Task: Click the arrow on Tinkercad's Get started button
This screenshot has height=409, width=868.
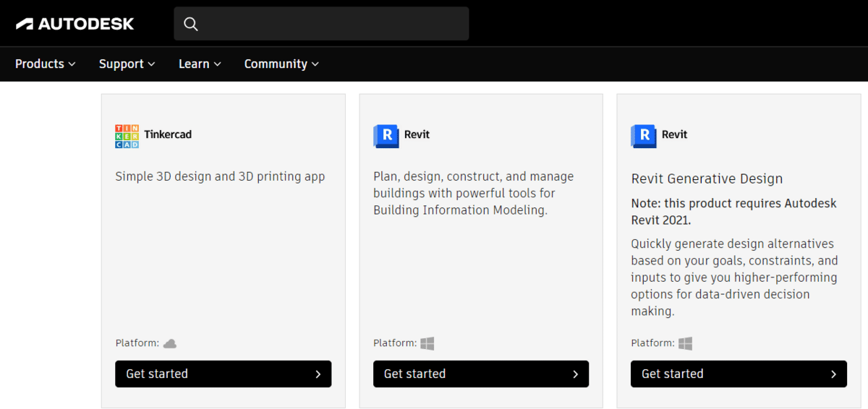Action: tap(318, 374)
